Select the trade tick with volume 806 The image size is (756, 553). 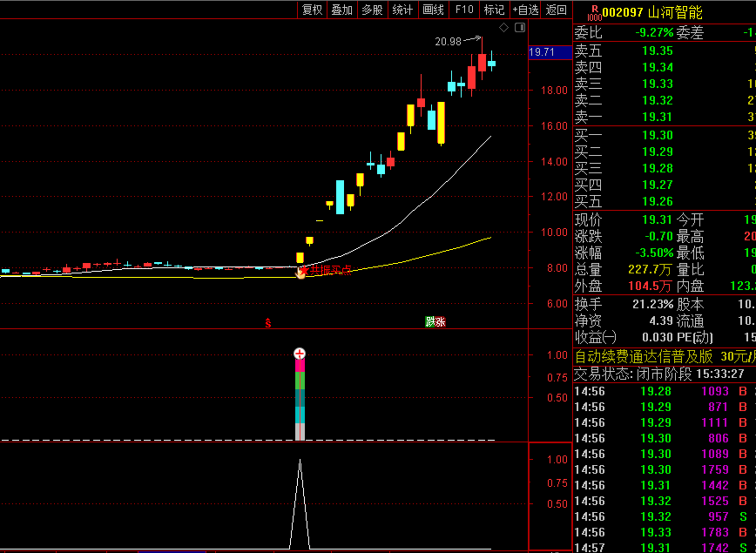coord(665,438)
